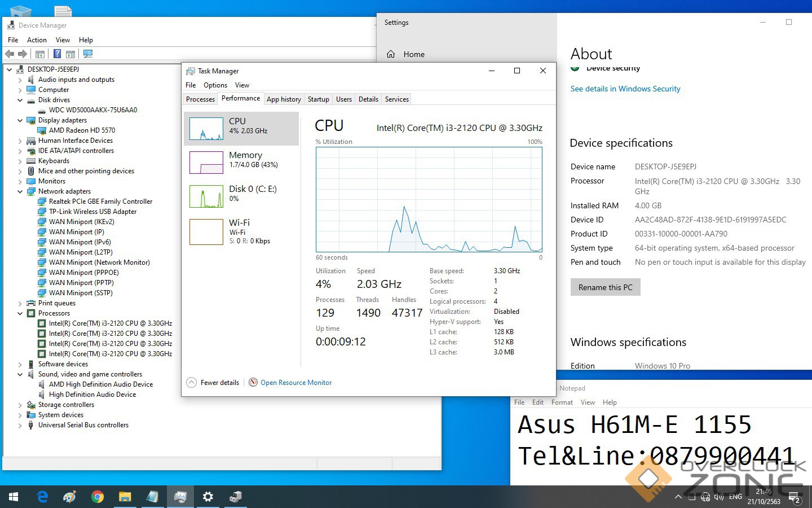The width and height of the screenshot is (812, 508).
Task: Click the Open Resource Monitor icon
Action: [x=253, y=382]
